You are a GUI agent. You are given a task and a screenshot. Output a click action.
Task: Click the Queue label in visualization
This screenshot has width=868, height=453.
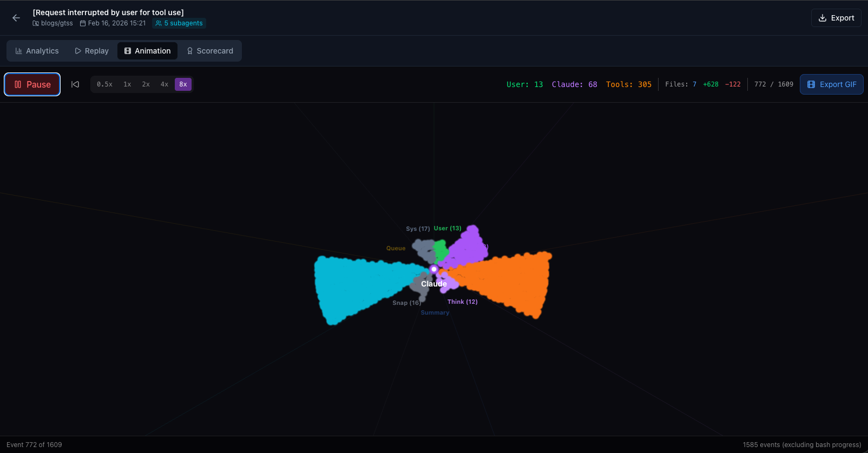[396, 248]
